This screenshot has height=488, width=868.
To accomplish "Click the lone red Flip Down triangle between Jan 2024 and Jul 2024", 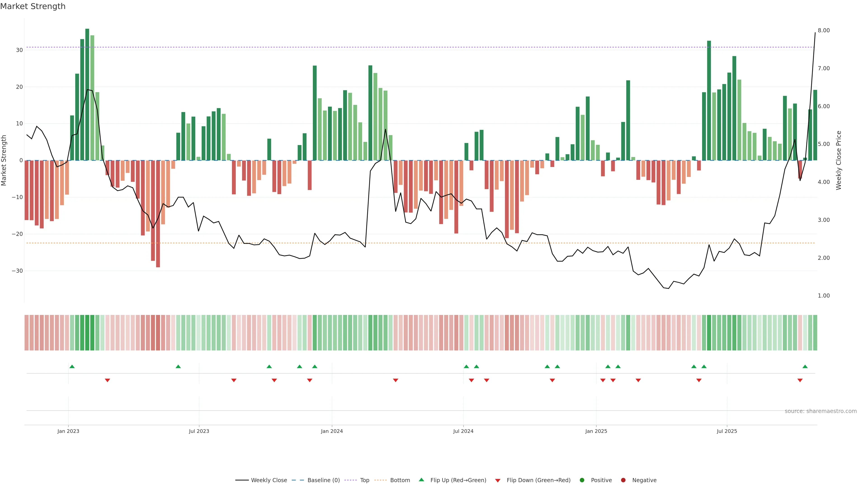I will [396, 380].
